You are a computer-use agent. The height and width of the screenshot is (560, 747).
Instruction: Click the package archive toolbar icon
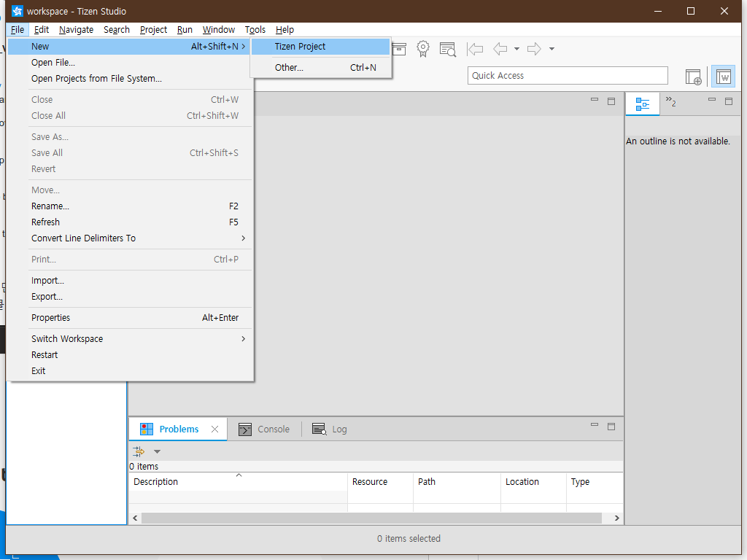(399, 49)
